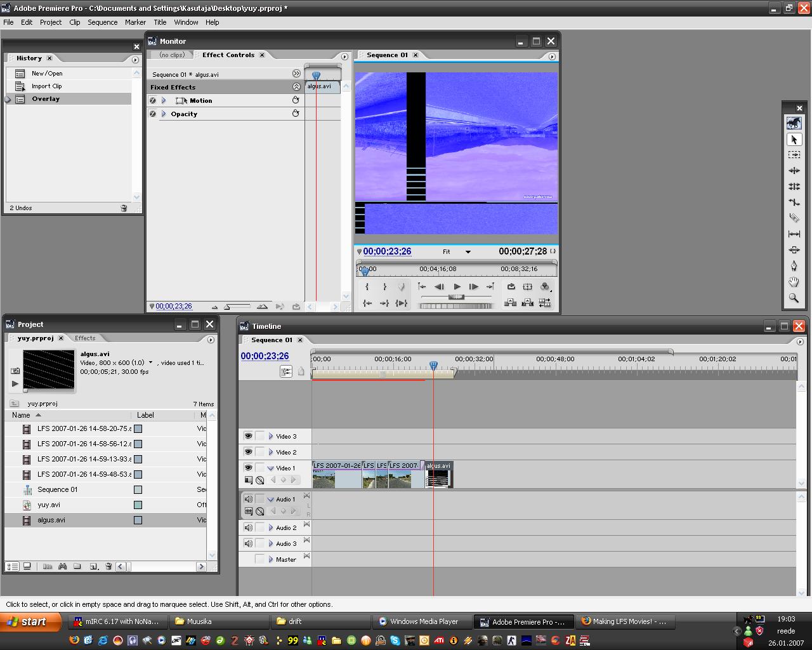
Task: Toggle the Motion effect on or off
Action: click(153, 100)
